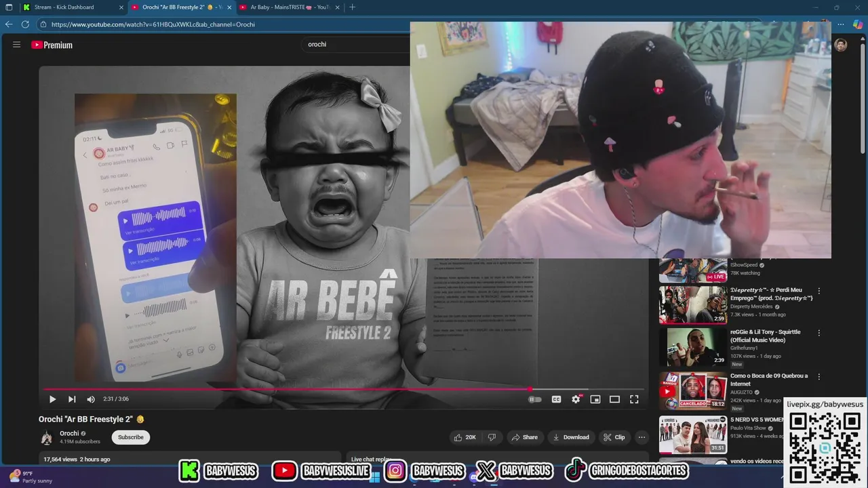Open the Orochi channel name link

coord(69,434)
